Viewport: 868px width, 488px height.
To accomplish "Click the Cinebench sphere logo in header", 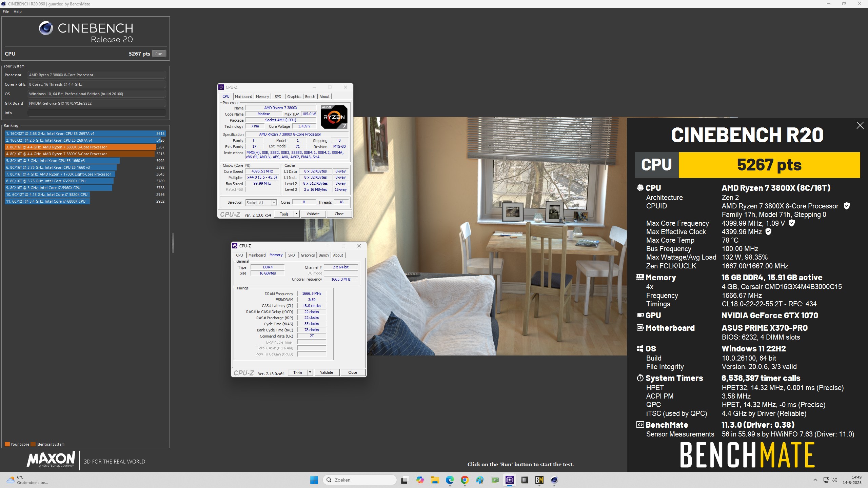I will click(46, 28).
